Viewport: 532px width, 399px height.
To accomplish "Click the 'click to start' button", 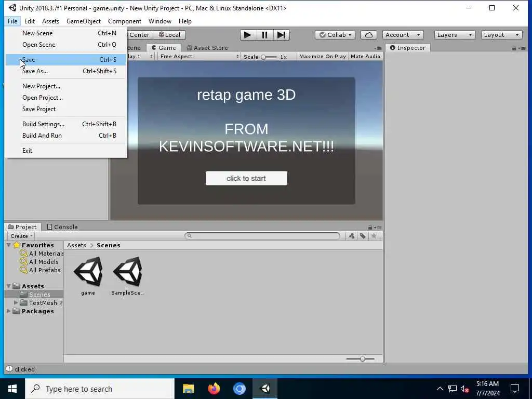I will 246,179.
